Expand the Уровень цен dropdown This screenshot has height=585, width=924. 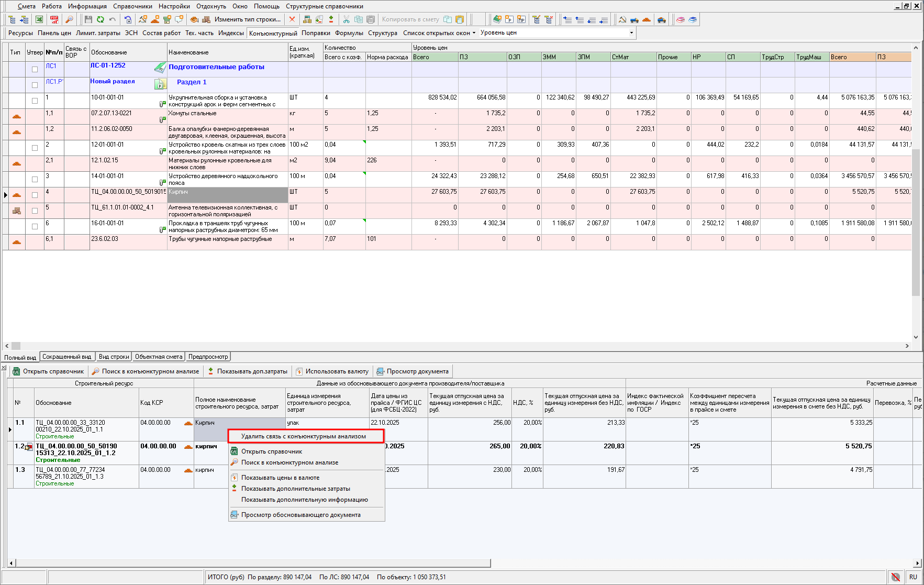tap(631, 32)
